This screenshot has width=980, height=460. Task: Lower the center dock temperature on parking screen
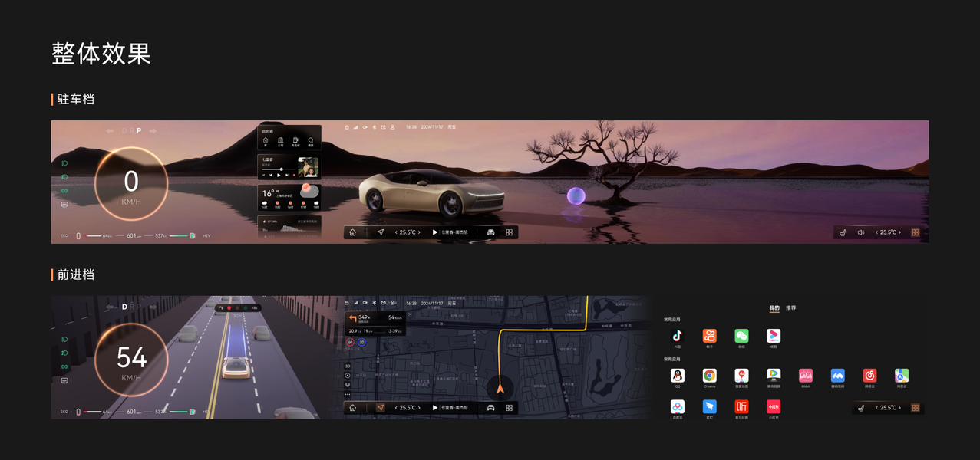click(x=396, y=232)
